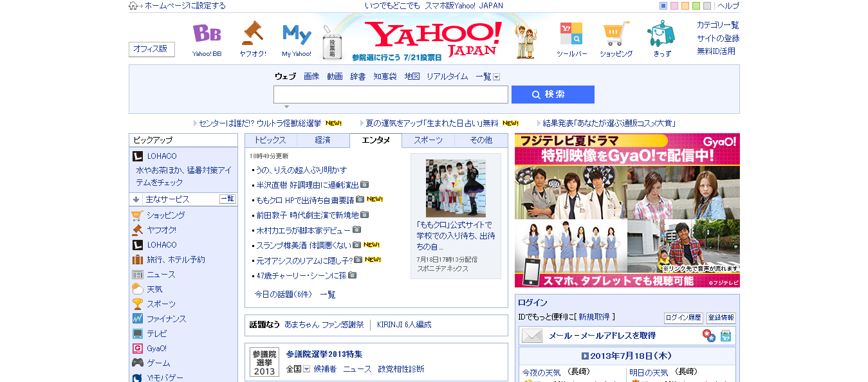Click the points icon next to mail row
Viewport: 868px width, 382px height.
(x=708, y=336)
